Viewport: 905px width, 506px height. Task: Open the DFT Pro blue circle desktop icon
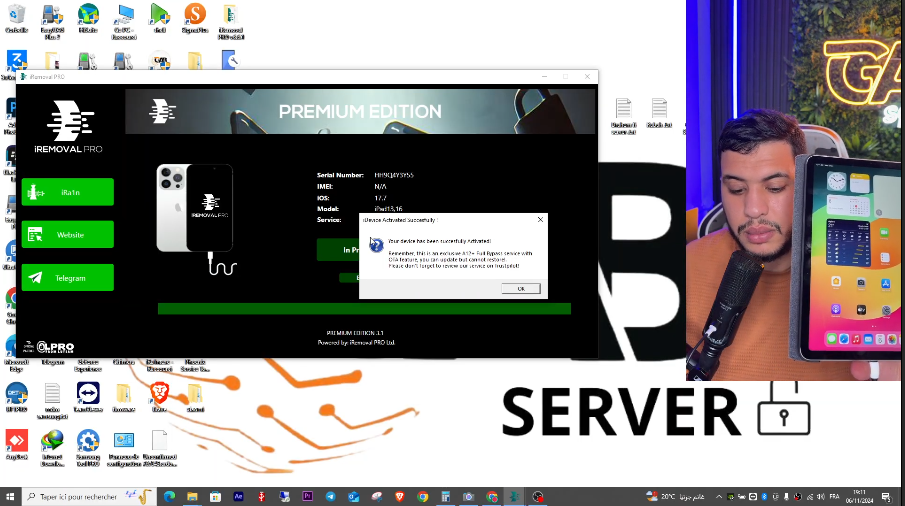click(x=17, y=398)
